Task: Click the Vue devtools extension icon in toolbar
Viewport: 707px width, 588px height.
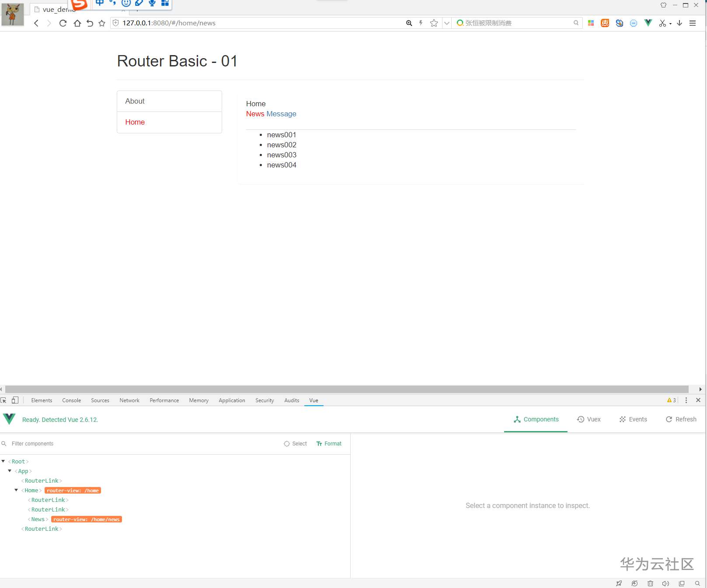Action: (x=648, y=23)
